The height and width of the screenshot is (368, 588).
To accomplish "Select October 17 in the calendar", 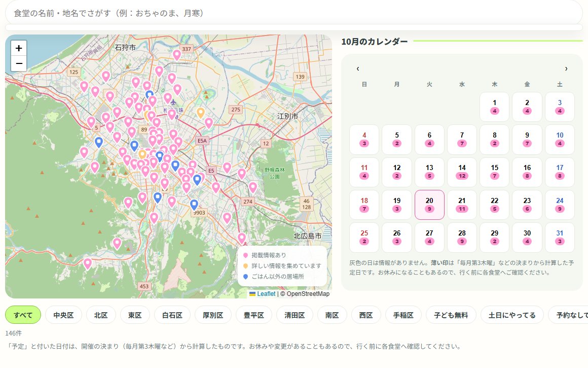I will click(560, 172).
